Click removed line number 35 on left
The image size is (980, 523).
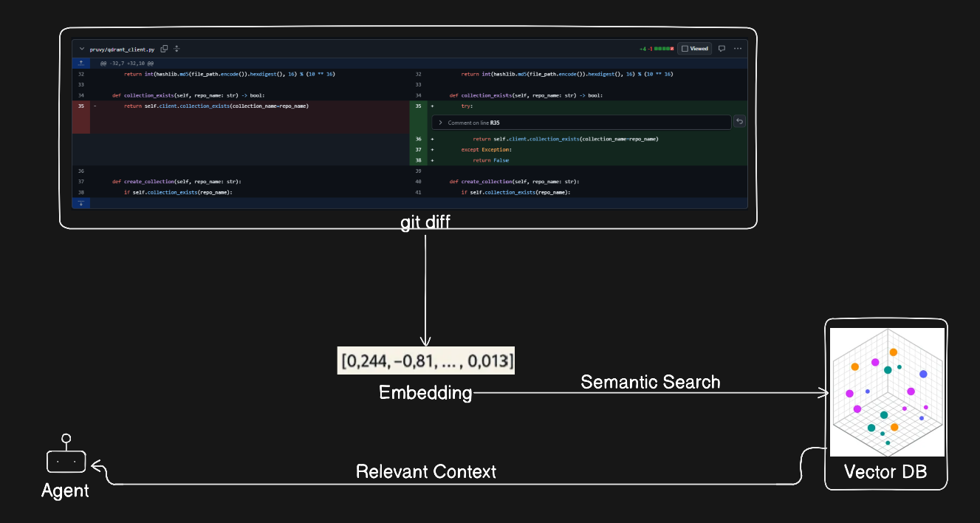[x=81, y=106]
